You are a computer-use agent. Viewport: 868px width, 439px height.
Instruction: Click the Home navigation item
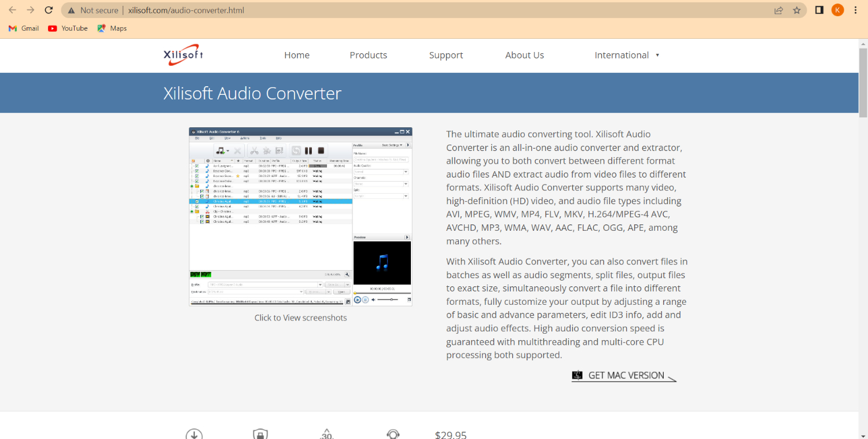click(297, 56)
